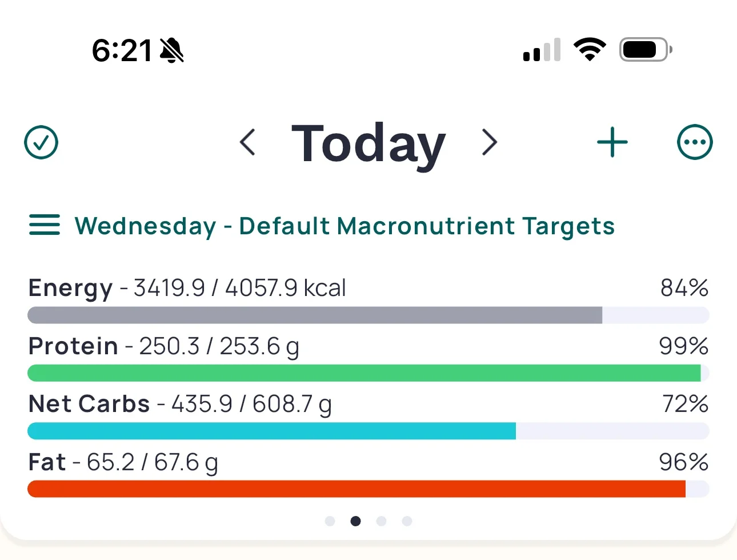737x560 pixels.
Task: Select the third page indicator dot
Action: click(381, 521)
